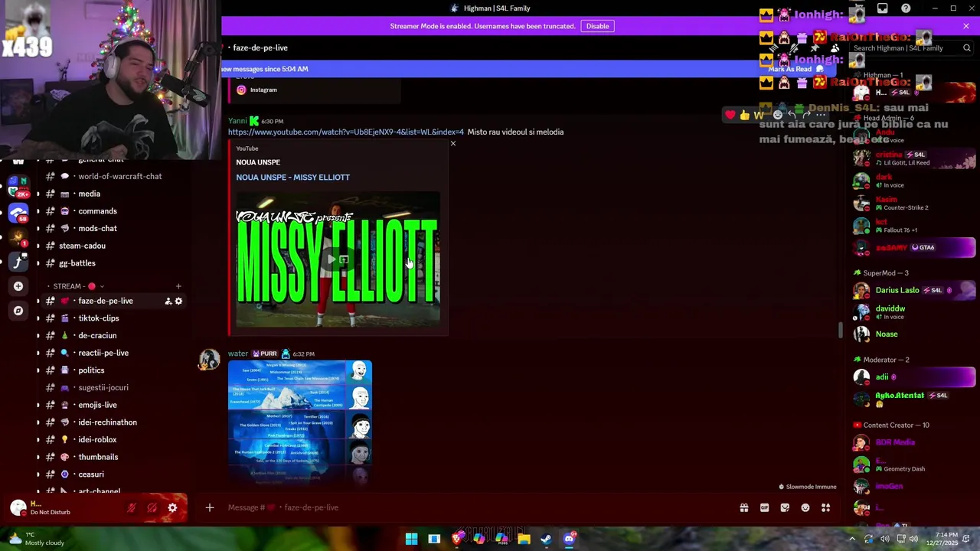Open the add-reaction smiley on message toolbar
980x551 pixels.
click(777, 115)
